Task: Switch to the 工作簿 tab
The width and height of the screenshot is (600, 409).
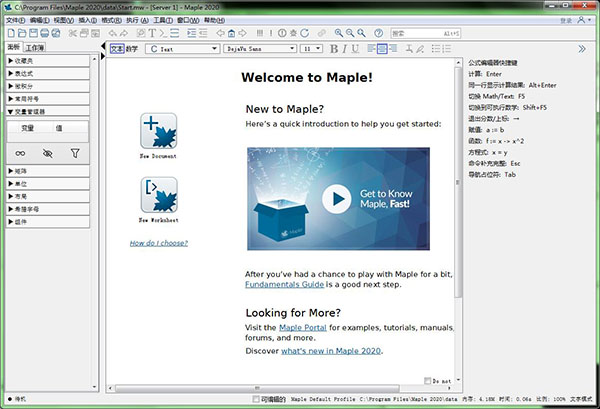Action: tap(35, 47)
